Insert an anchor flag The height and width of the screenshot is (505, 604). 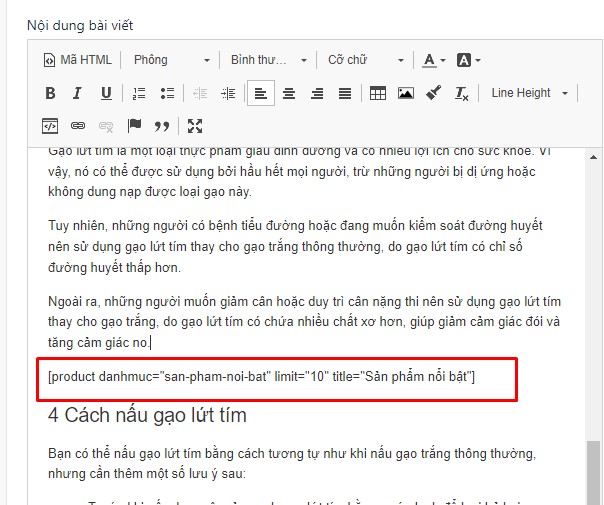coord(134,126)
